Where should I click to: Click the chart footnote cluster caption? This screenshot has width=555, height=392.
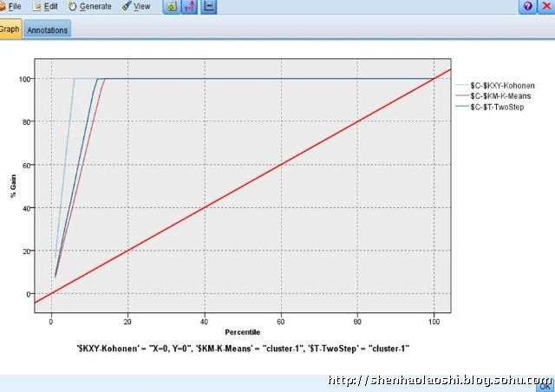pyautogui.click(x=243, y=349)
